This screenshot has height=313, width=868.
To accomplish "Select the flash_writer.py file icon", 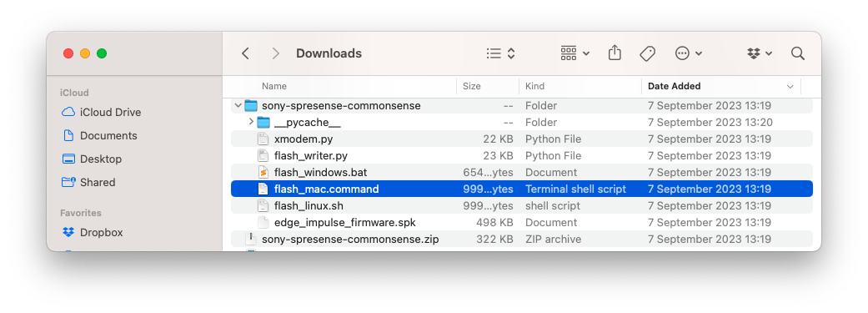I will pyautogui.click(x=263, y=156).
